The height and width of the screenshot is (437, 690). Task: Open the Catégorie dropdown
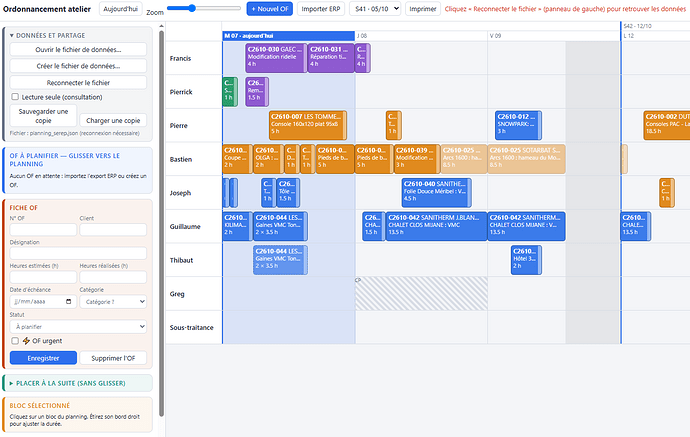[x=113, y=301]
